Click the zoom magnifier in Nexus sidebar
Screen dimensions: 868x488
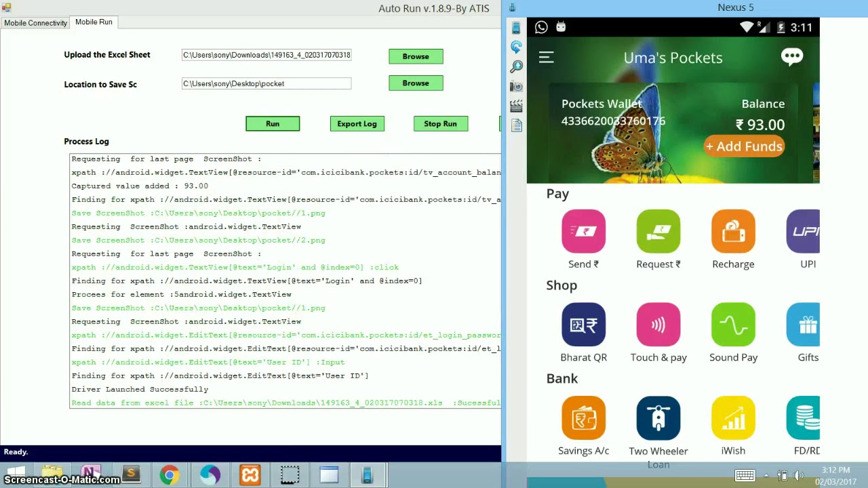click(516, 66)
